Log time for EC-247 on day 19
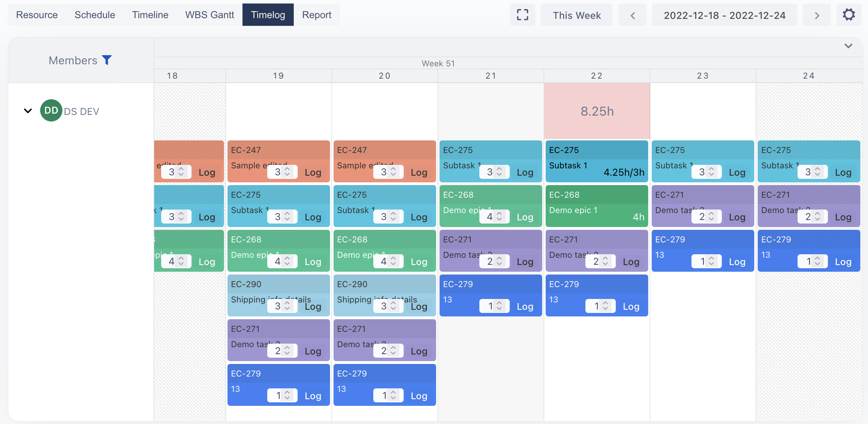Image resolution: width=868 pixels, height=424 pixels. 313,172
